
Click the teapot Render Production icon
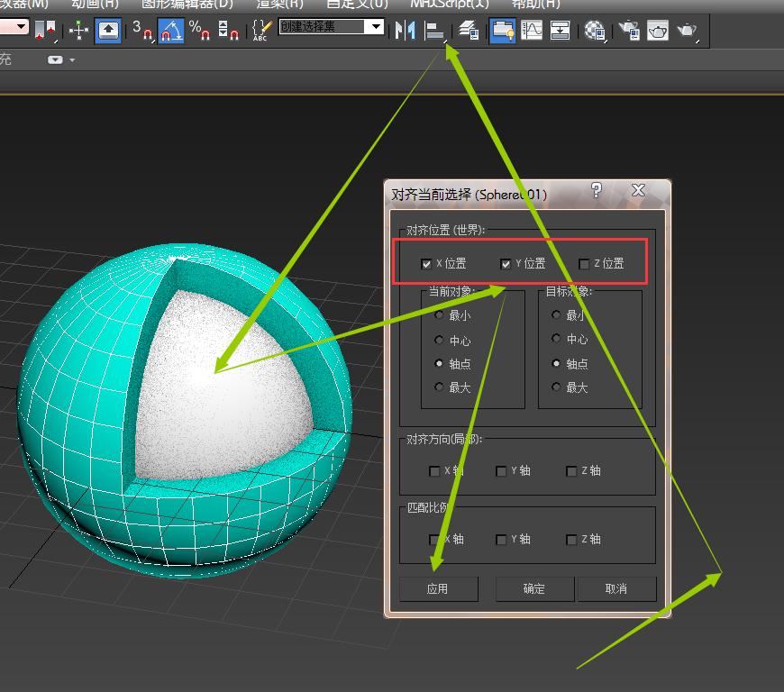pyautogui.click(x=688, y=31)
